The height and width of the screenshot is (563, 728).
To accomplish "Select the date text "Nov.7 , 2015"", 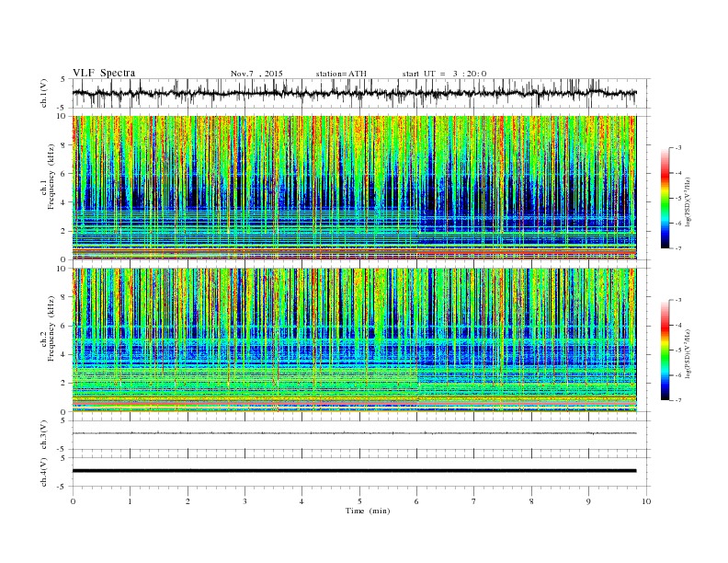I will tap(256, 74).
